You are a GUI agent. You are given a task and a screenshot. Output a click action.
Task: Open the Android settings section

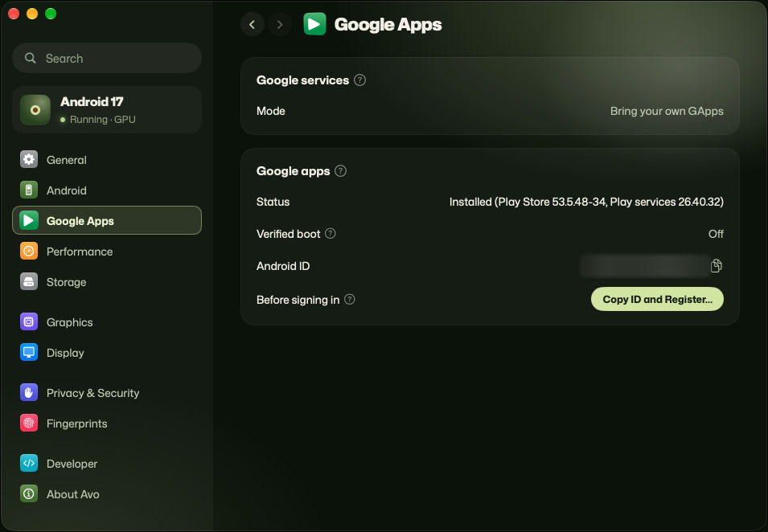[x=107, y=190]
